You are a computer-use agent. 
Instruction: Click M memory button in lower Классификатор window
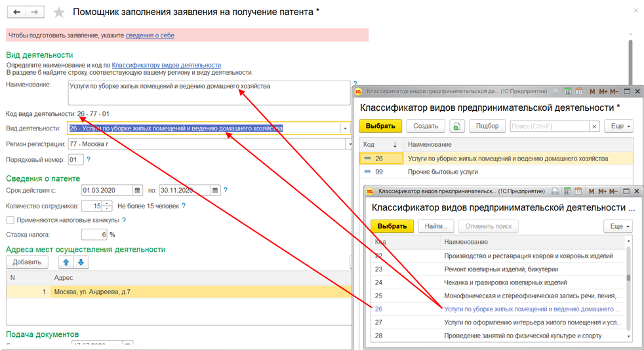coord(592,191)
